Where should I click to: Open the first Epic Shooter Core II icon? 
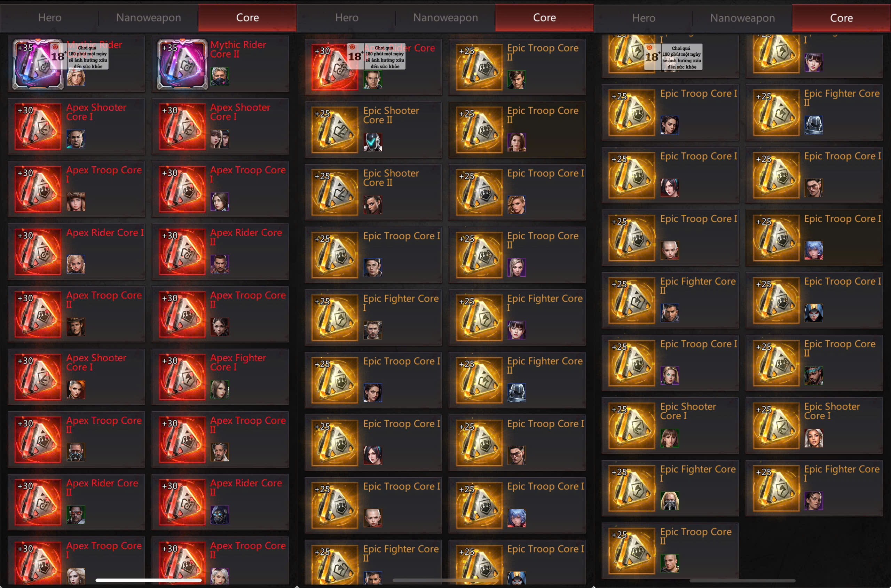point(334,130)
